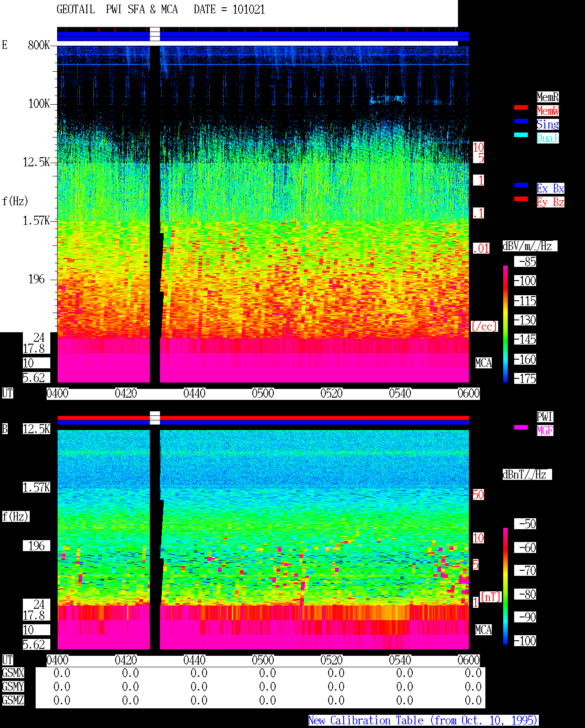
Task: Click the blue Ex Bx legend swatch
Action: pyautogui.click(x=521, y=185)
